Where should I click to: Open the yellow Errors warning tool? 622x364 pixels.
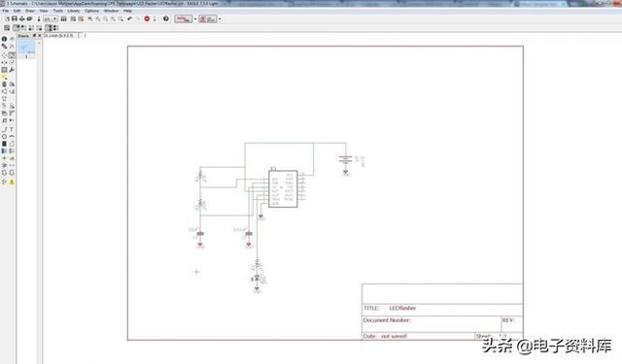click(x=12, y=182)
